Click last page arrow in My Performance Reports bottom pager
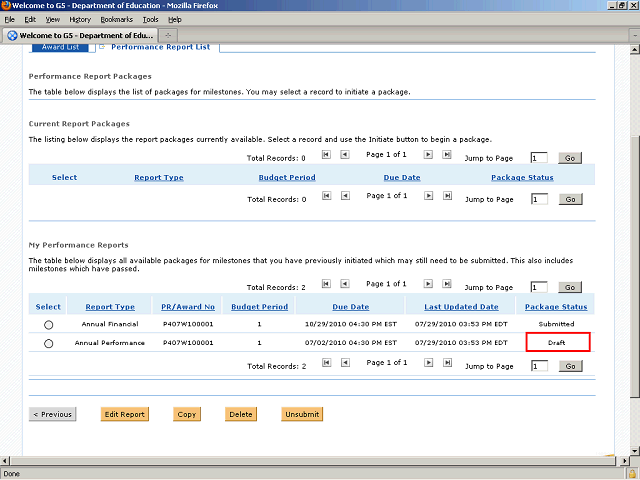640x480 pixels. click(x=447, y=364)
